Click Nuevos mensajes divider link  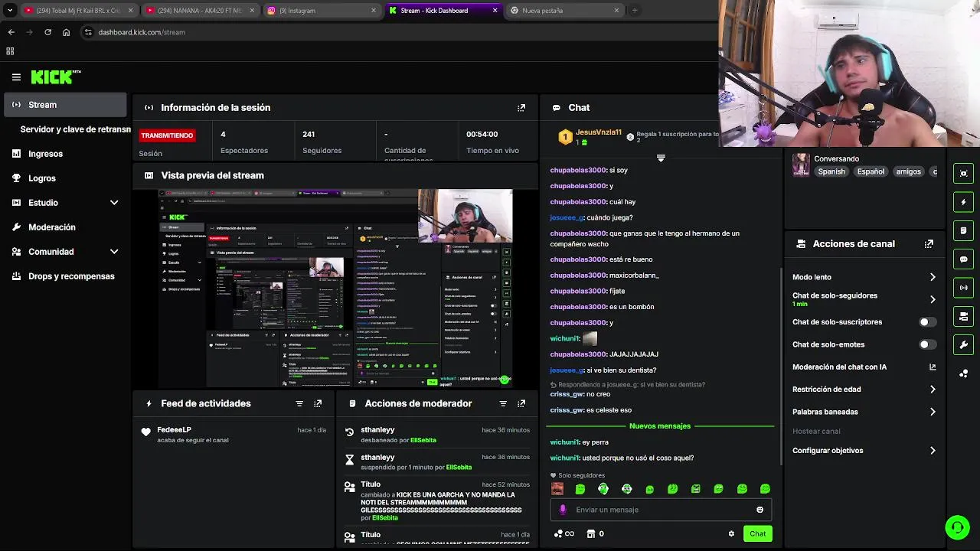click(660, 426)
